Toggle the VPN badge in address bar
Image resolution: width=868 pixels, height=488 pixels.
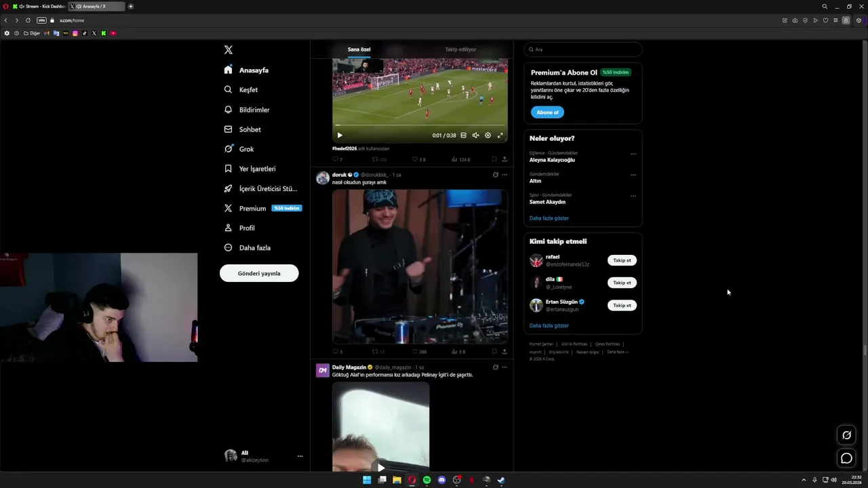coord(41,20)
